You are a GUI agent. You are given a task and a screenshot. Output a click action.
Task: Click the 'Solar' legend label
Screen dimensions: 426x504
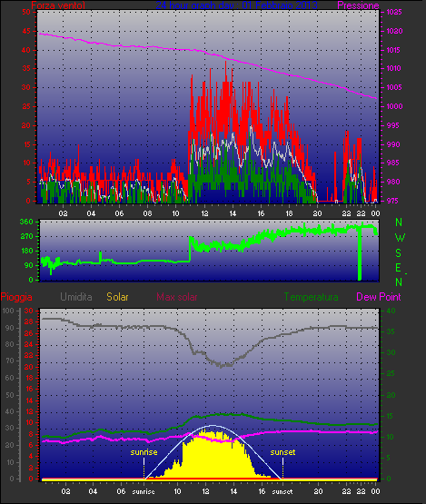[117, 297]
